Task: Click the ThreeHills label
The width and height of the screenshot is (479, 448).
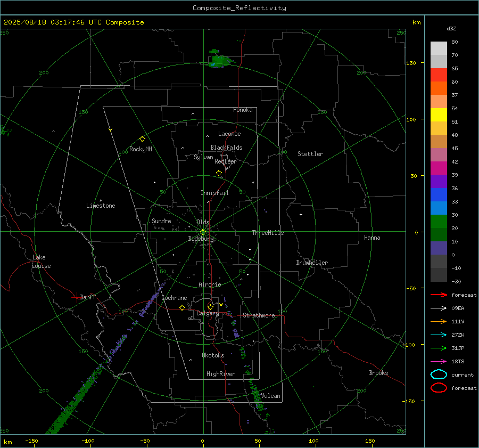Action: (268, 233)
